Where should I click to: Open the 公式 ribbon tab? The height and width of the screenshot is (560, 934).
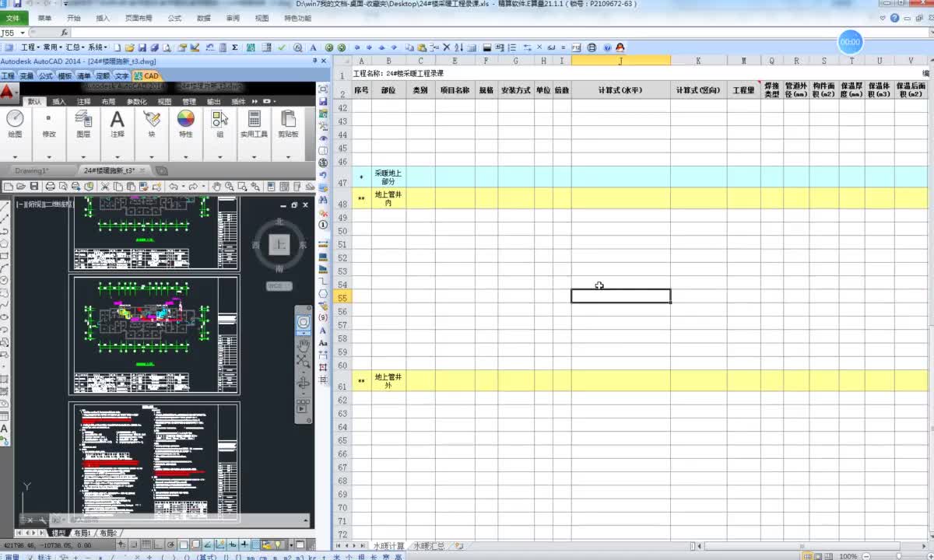pyautogui.click(x=174, y=18)
